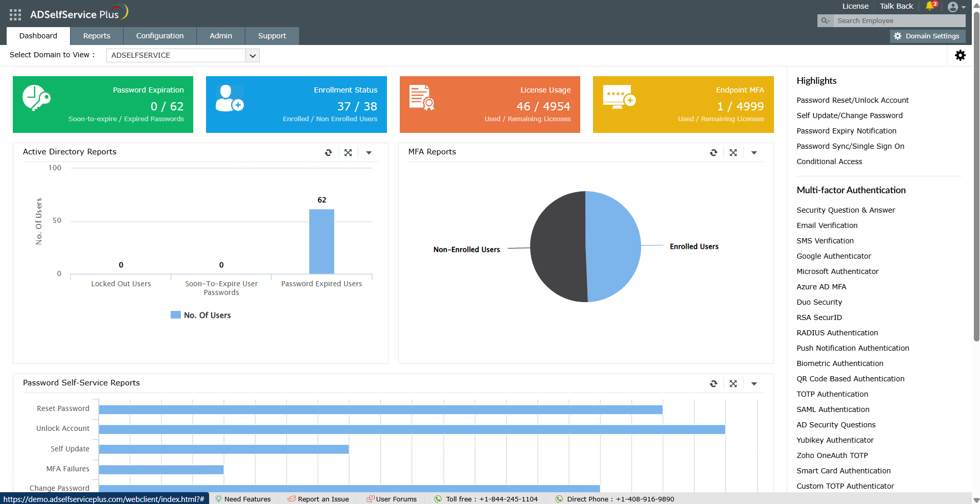The image size is (980, 504).
Task: Open Duo Security link
Action: [x=819, y=302]
